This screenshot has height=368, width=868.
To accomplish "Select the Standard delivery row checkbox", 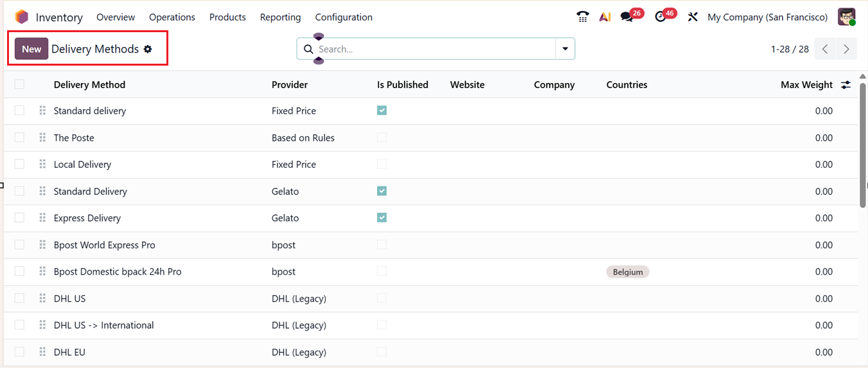I will coord(19,111).
